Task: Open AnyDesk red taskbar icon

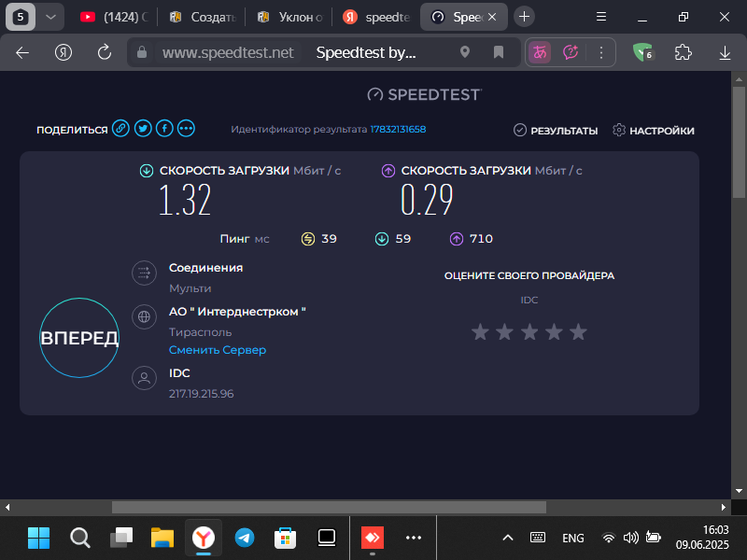Action: click(x=373, y=539)
